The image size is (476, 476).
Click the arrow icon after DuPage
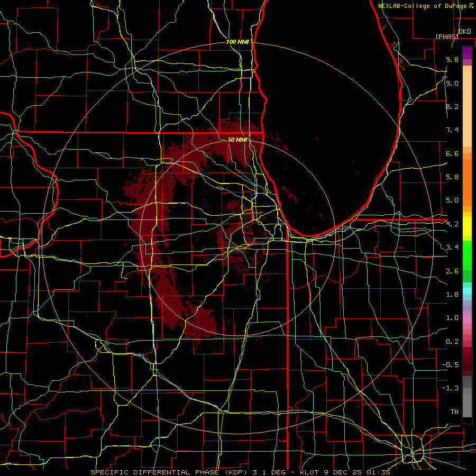click(x=471, y=6)
